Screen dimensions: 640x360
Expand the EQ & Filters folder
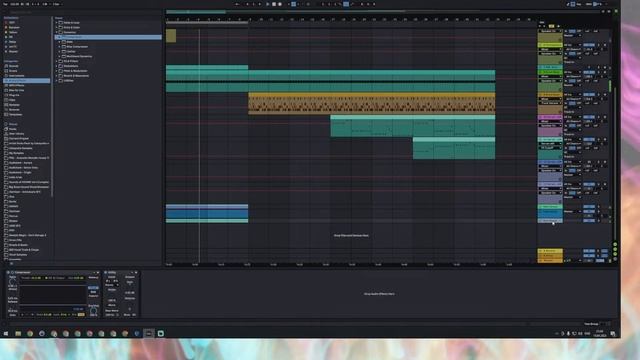pyautogui.click(x=57, y=61)
